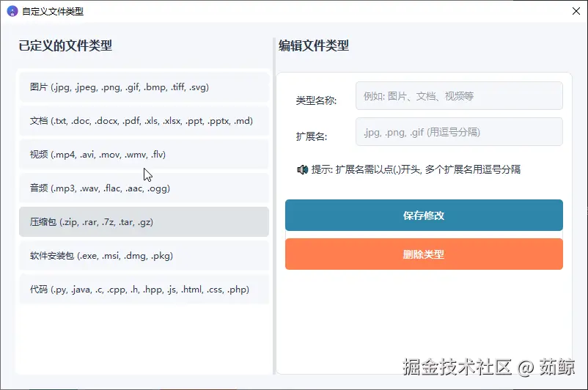Click the speaker icon beside 提示 hint
The image size is (588, 390).
(302, 170)
